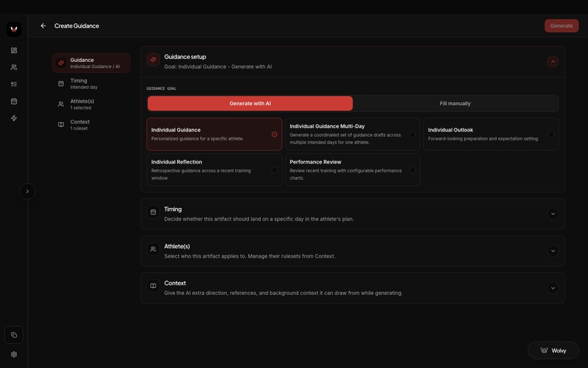This screenshot has width=588, height=368.
Task: Open the settings gear icon
Action: pyautogui.click(x=14, y=354)
